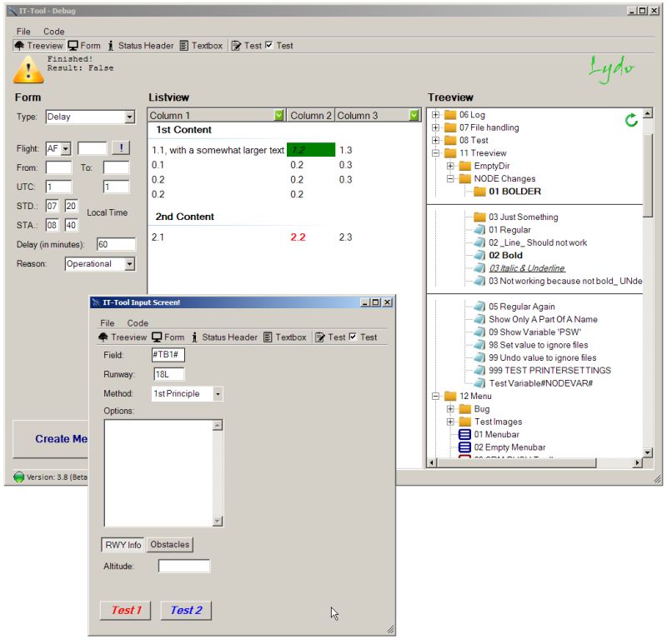Toggle green check on Column 3 header

[414, 115]
